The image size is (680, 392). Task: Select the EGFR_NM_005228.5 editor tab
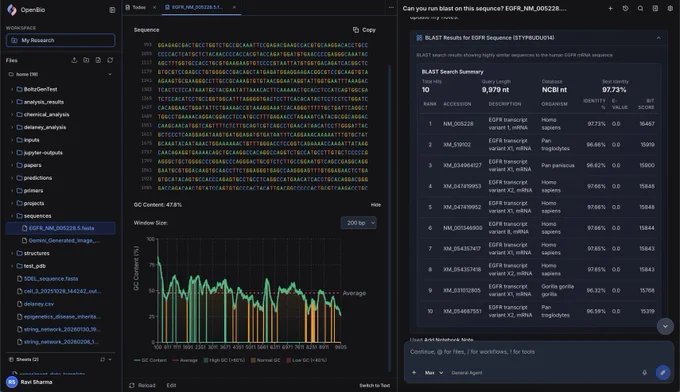pos(197,7)
